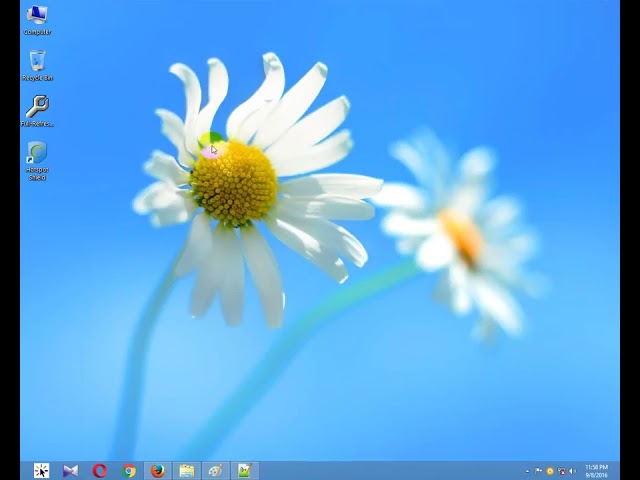Select the Hotspot Shield shortcut
This screenshot has width=640, height=480.
click(37, 161)
